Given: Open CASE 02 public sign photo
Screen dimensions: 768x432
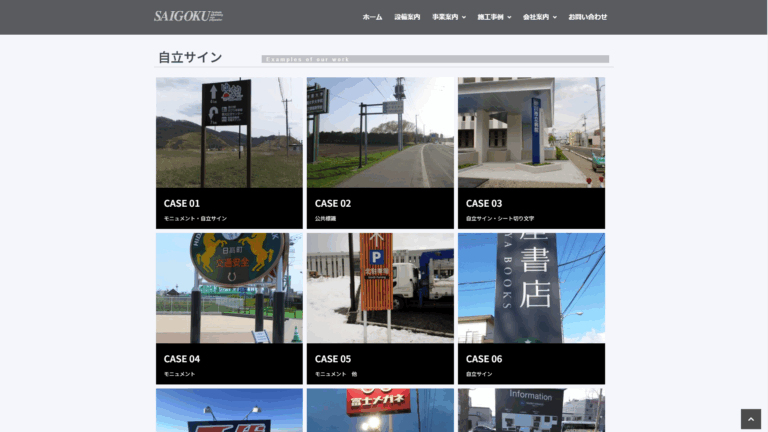Looking at the screenshot, I should coord(380,133).
